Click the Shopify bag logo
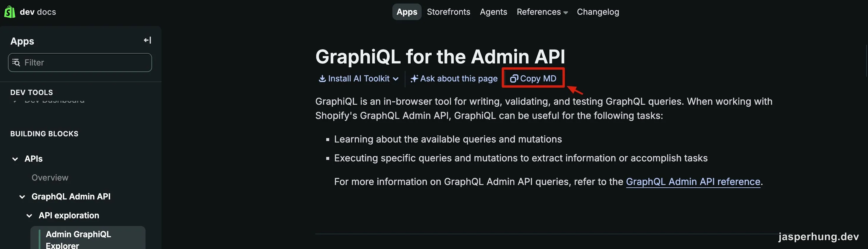Image resolution: width=868 pixels, height=249 pixels. tap(10, 12)
